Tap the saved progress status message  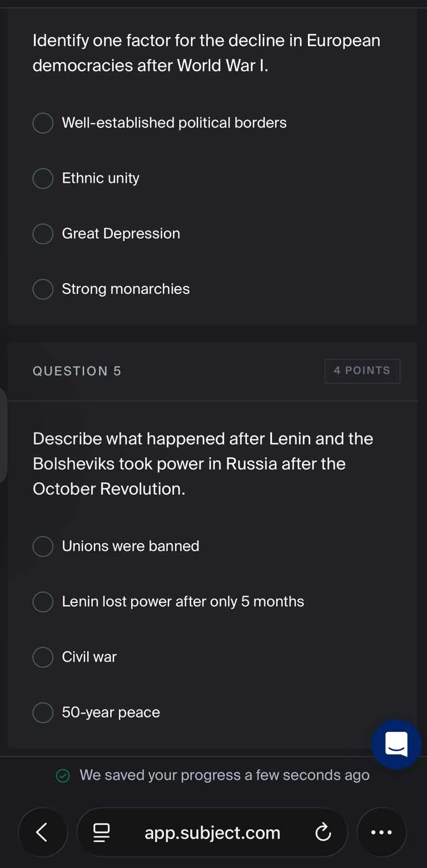224,775
